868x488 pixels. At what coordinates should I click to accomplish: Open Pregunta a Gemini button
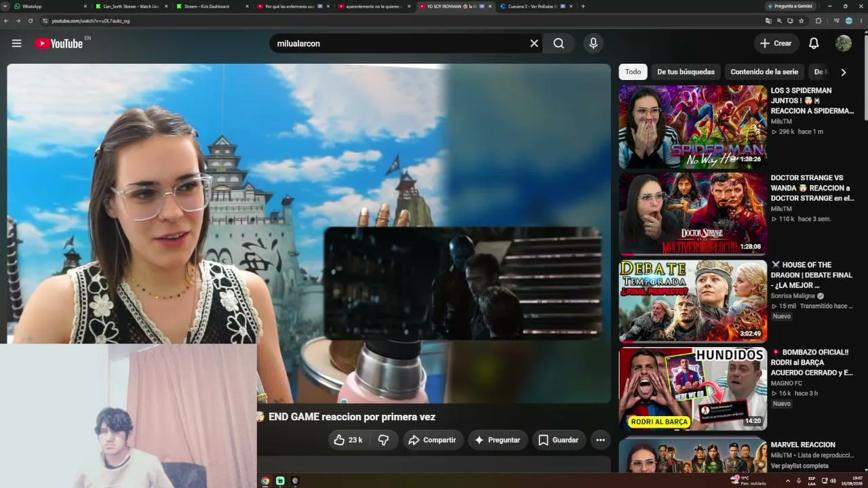(x=790, y=6)
